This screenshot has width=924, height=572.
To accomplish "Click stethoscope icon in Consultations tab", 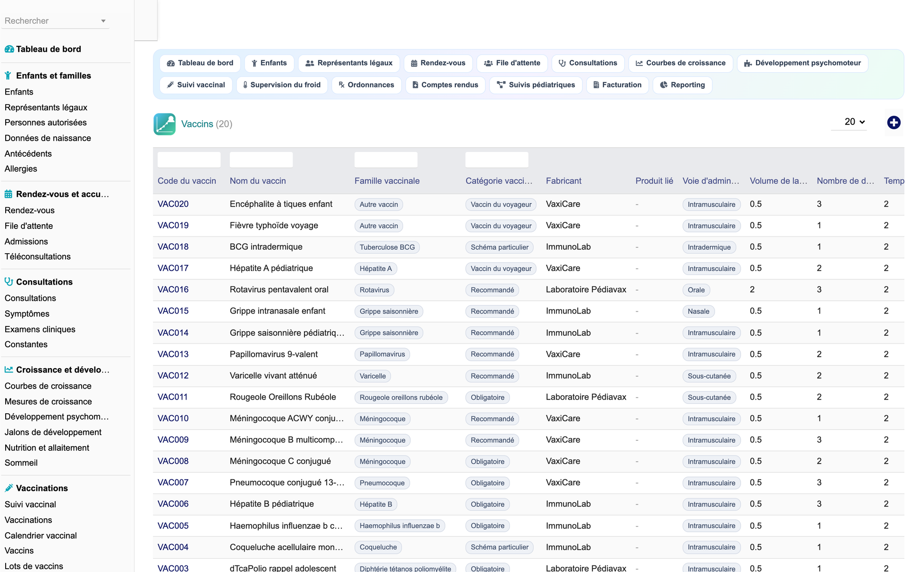I will point(562,63).
